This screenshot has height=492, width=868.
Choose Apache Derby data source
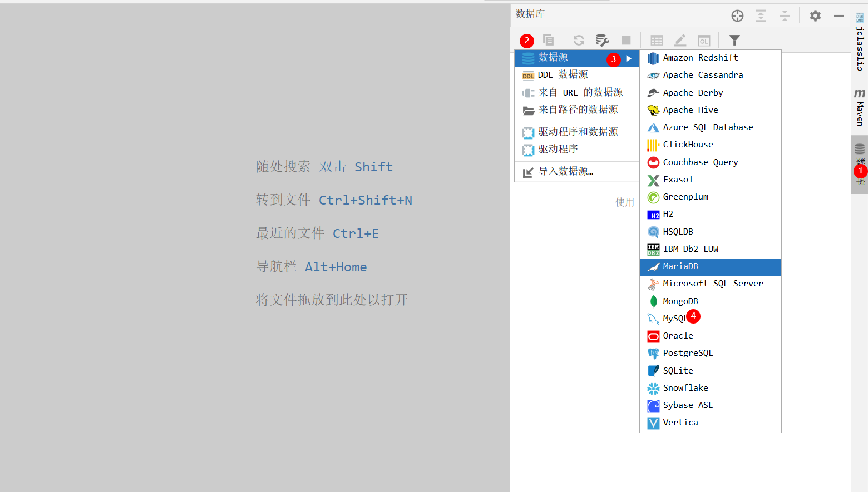coord(711,92)
